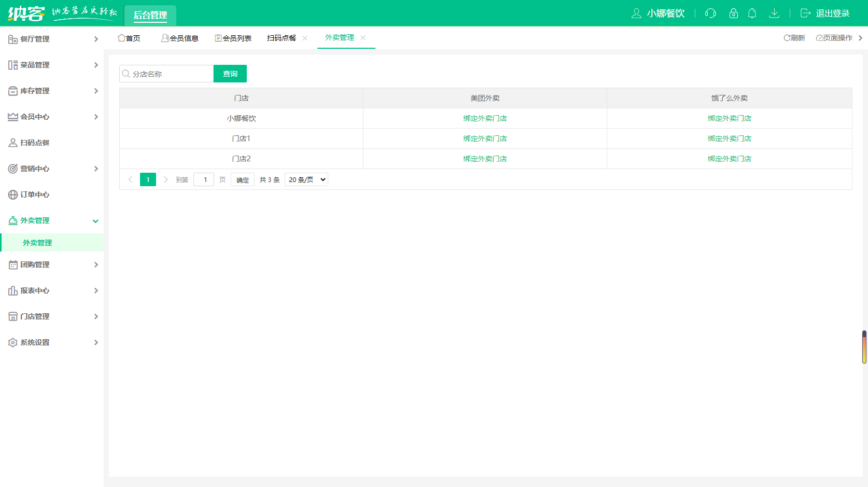
Task: Open the 20 条/页 page size dropdown
Action: pos(306,180)
